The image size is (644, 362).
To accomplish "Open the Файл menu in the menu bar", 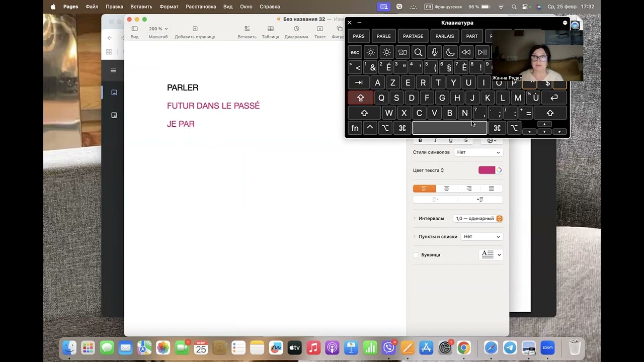I will pyautogui.click(x=92, y=7).
